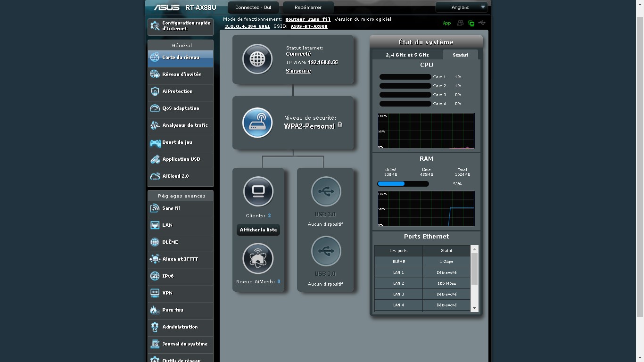Click the firmware version 3.0.0.4.384_5951 link

[247, 26]
